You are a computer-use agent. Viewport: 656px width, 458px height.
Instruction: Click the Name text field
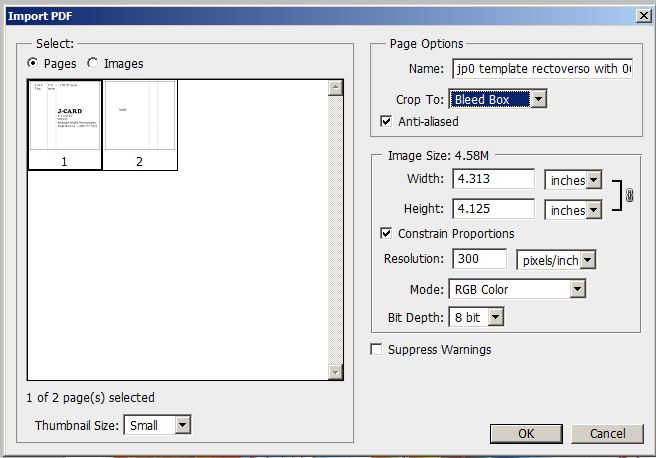(541, 69)
